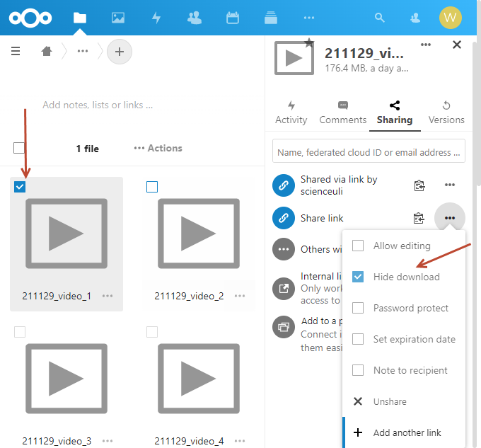481x448 pixels.
Task: Open the Contacts app in top bar
Action: click(194, 18)
